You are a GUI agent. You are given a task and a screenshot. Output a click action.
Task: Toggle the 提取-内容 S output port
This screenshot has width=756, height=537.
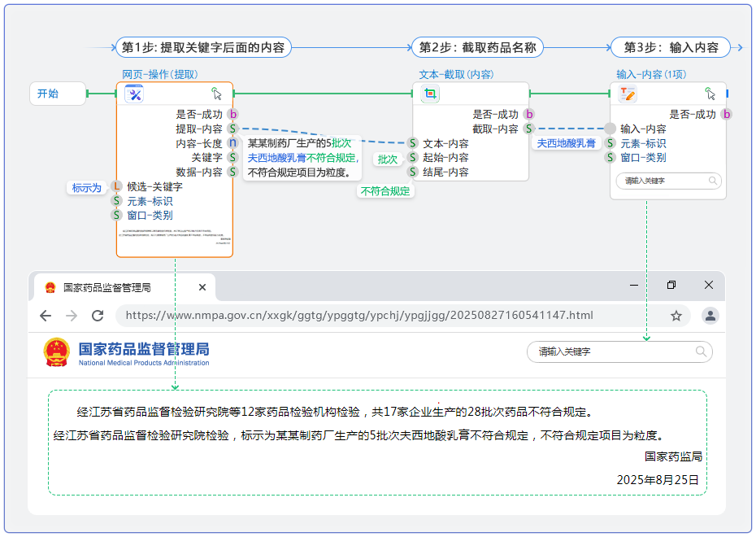(234, 129)
